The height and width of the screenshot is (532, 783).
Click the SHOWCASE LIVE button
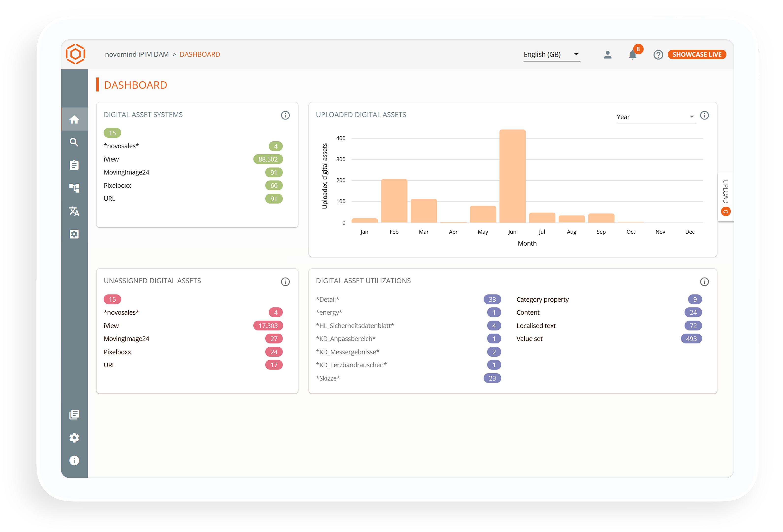(697, 55)
